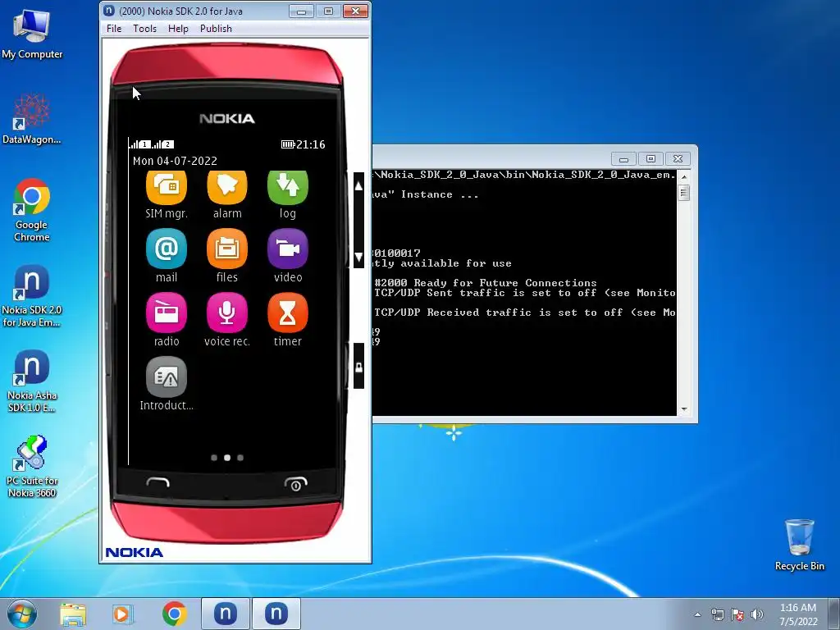Select PC Suite for Nokia 3660 shortcut
Screen dimensions: 840x630
[x=32, y=467]
